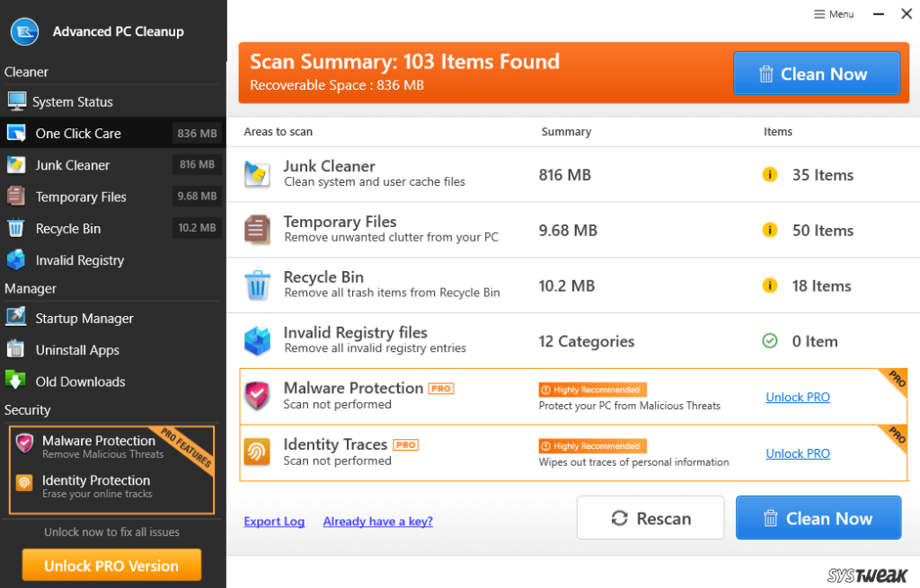Click the Recycle Bin row trash icon
920x588 pixels.
coord(257,285)
